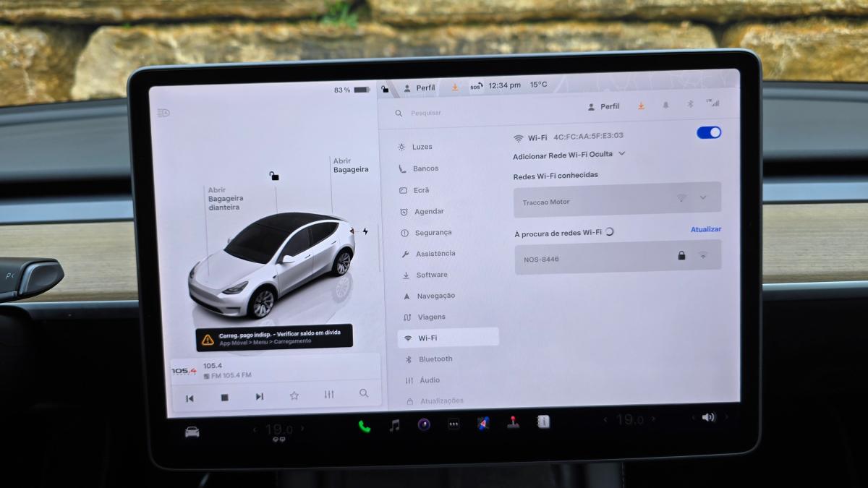
Task: Tap the volume speaker icon
Action: click(x=707, y=417)
